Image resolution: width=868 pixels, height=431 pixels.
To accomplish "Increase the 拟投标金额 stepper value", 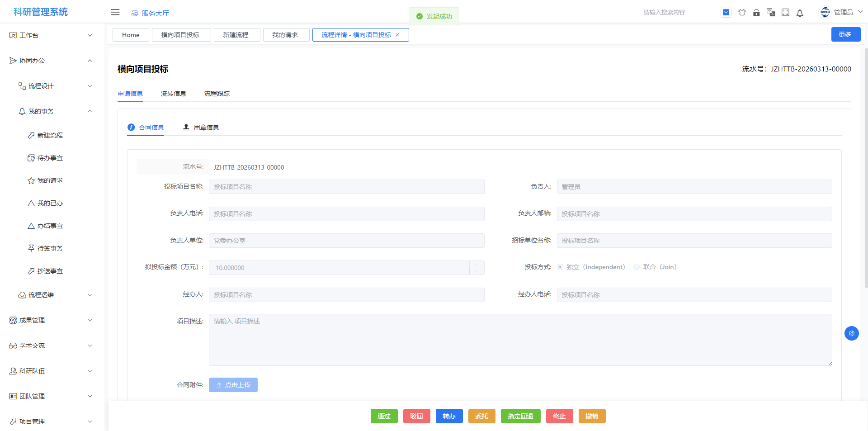I will click(x=476, y=264).
